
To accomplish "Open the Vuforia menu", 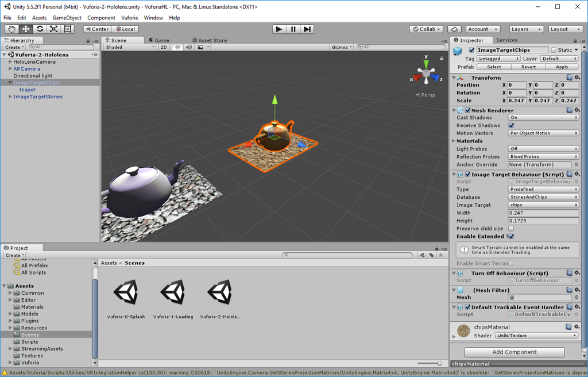I will [x=129, y=18].
